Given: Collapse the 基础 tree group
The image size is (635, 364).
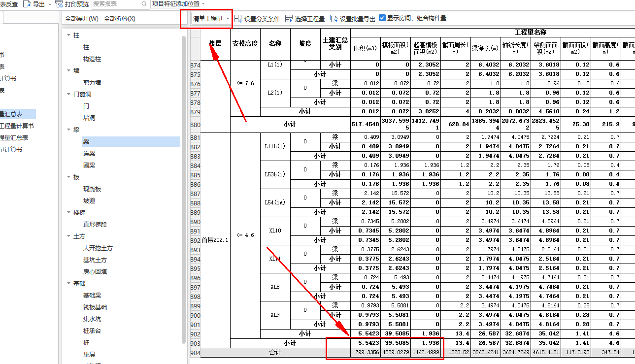Looking at the screenshot, I should coord(69,284).
